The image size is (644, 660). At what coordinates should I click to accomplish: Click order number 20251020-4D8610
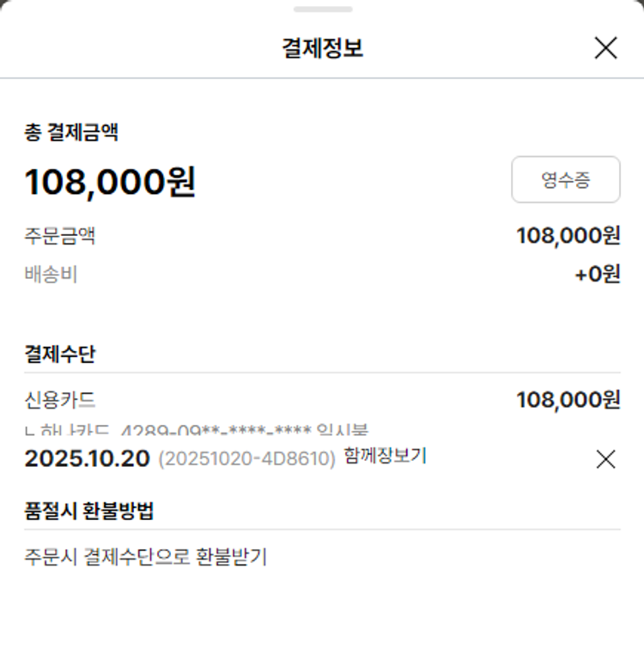[x=246, y=459]
